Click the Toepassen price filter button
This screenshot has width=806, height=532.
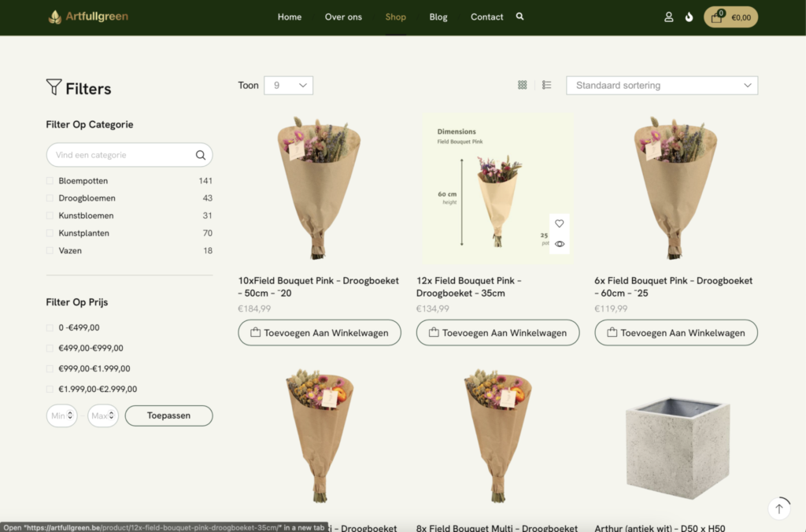click(168, 416)
